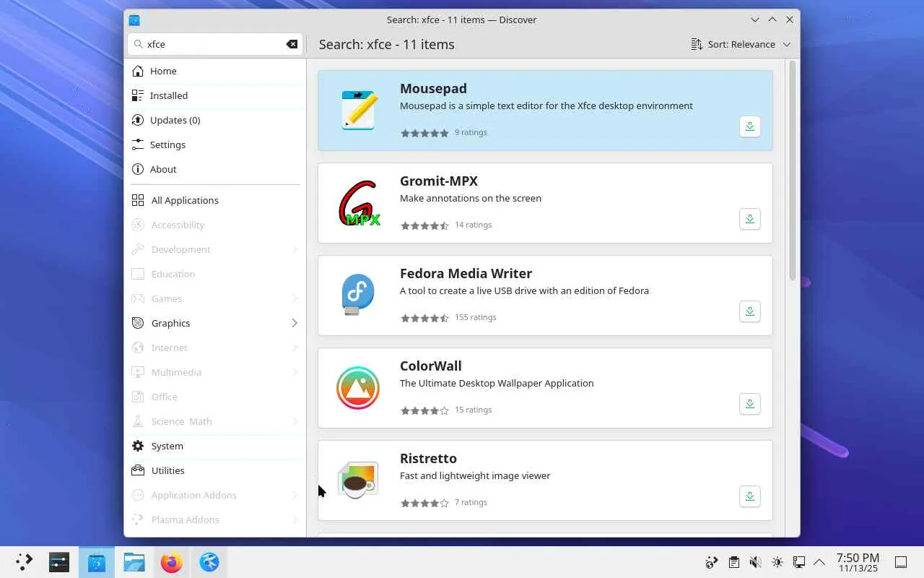Browse All Applications category
924x578 pixels.
(215, 200)
